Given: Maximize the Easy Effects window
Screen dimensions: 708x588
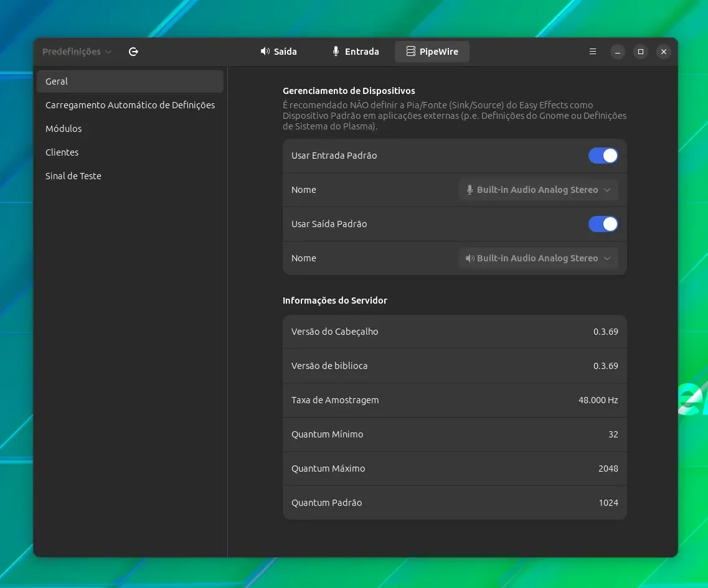Looking at the screenshot, I should (640, 52).
